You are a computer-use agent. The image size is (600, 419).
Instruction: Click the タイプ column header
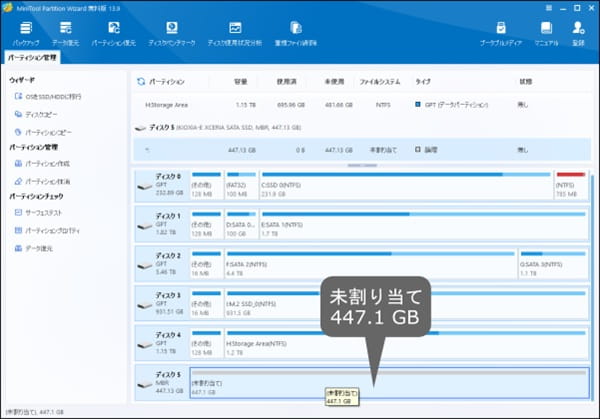423,82
